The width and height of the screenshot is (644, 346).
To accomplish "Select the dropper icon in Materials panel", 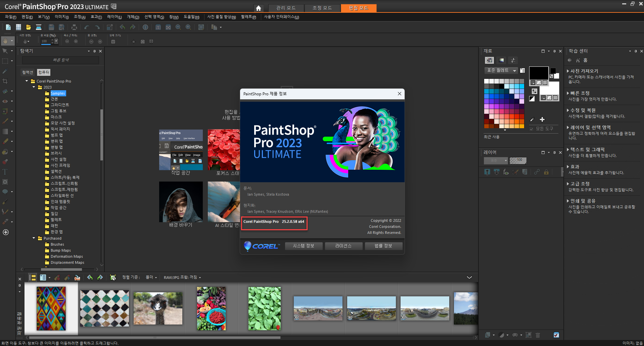I will [532, 119].
